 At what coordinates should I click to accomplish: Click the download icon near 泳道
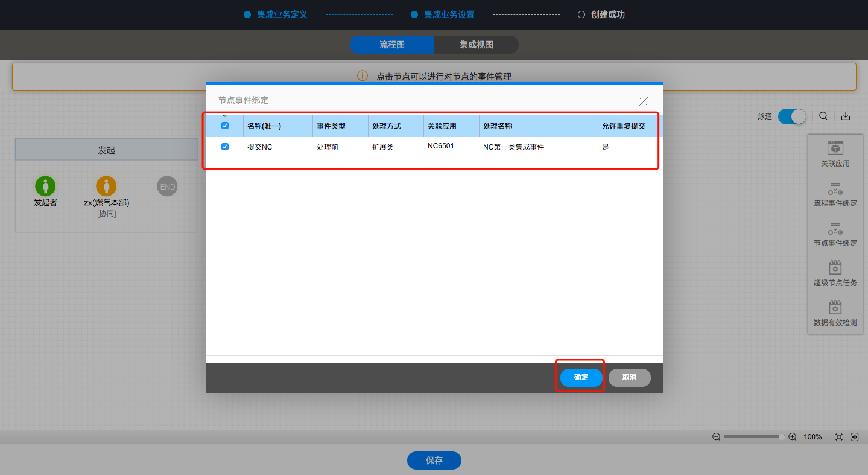[x=846, y=116]
